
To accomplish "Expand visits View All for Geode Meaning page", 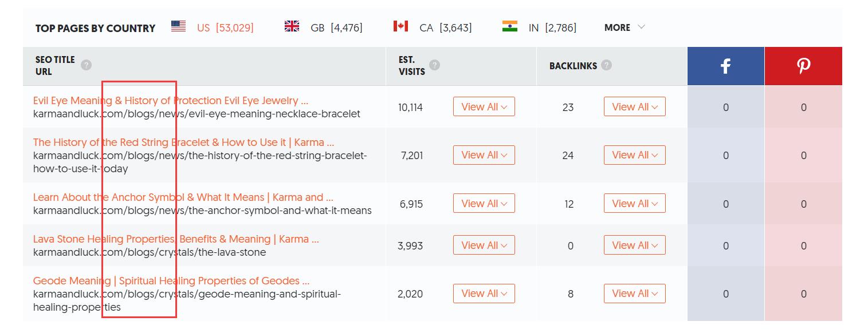I will pos(484,294).
